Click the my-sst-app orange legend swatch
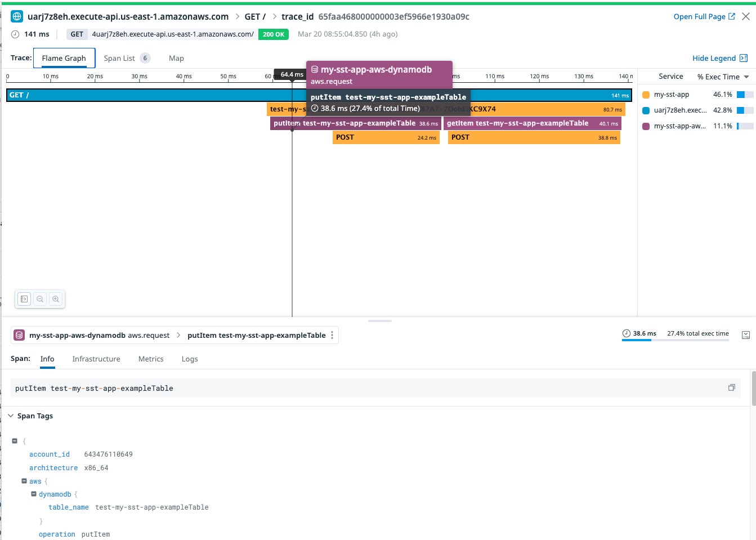Image resolution: width=756 pixels, height=540 pixels. (x=646, y=95)
